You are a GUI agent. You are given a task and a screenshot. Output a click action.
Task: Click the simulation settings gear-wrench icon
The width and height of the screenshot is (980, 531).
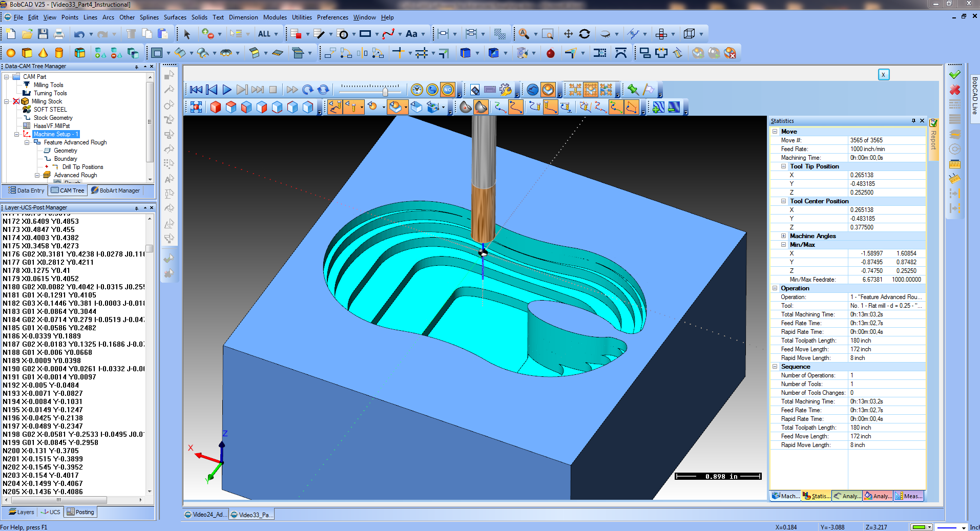(505, 90)
